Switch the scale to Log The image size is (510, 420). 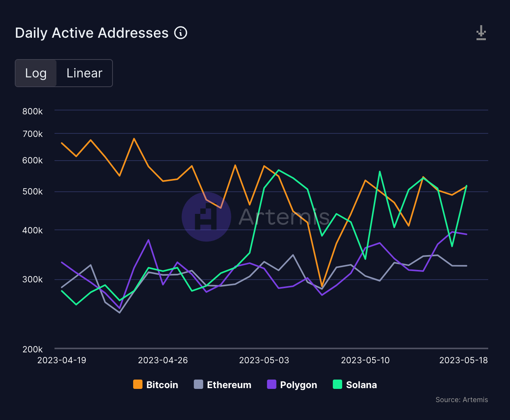(36, 73)
